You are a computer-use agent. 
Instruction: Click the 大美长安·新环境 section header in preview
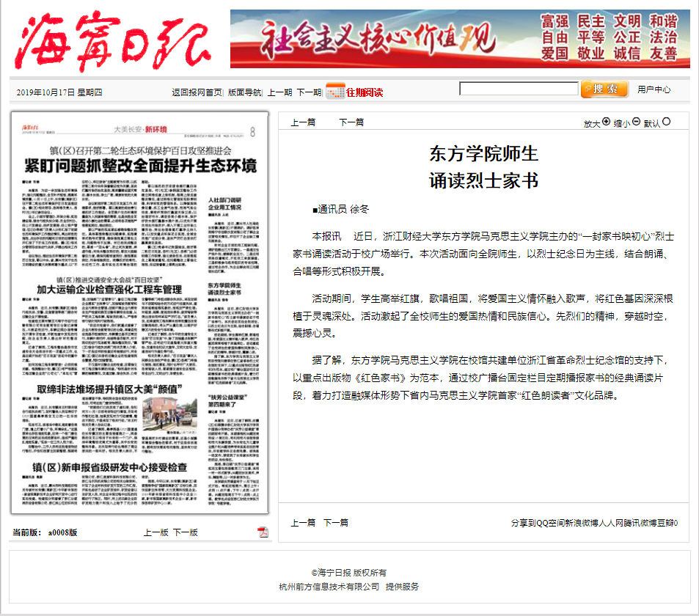pos(140,129)
